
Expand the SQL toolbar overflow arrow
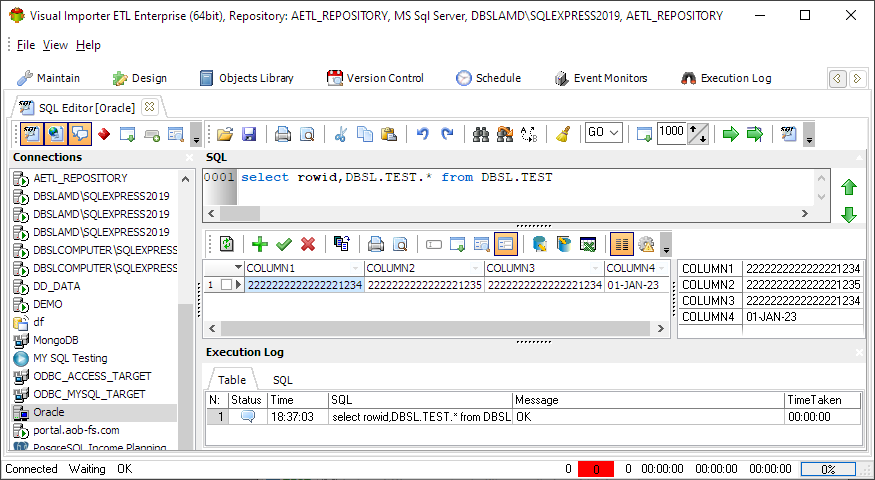coord(809,136)
